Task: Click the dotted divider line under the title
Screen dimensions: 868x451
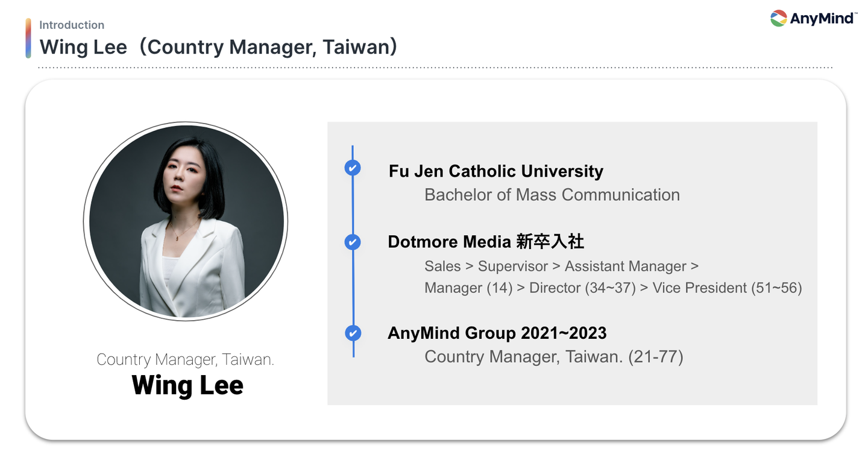Action: 434,68
